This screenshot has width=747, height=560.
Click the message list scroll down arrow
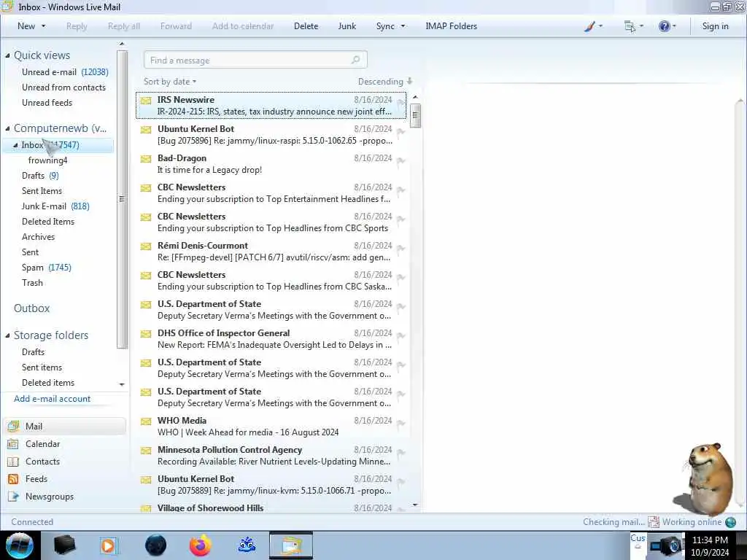[415, 505]
